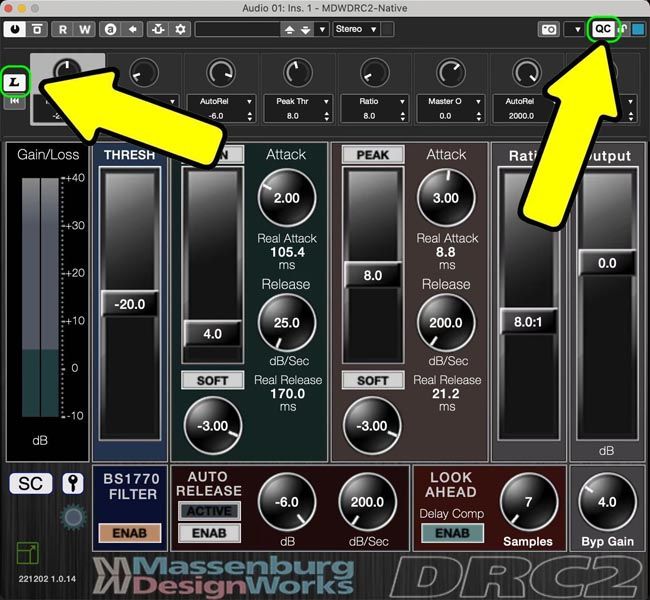Activate the side-chain routing icon
The image size is (650, 600).
[x=158, y=29]
